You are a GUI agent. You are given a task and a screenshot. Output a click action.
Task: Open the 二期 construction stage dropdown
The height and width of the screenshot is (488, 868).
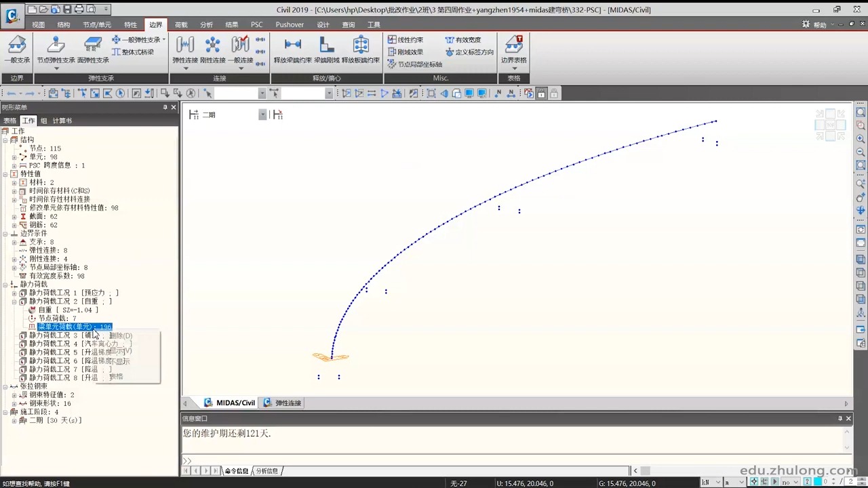262,115
